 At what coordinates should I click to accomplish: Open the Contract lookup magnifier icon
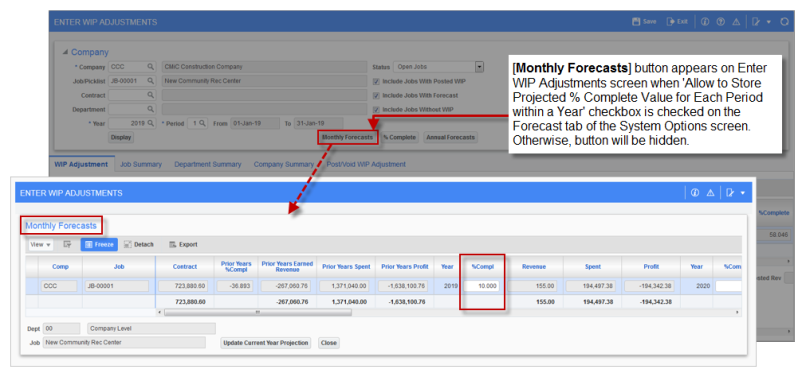coord(150,95)
